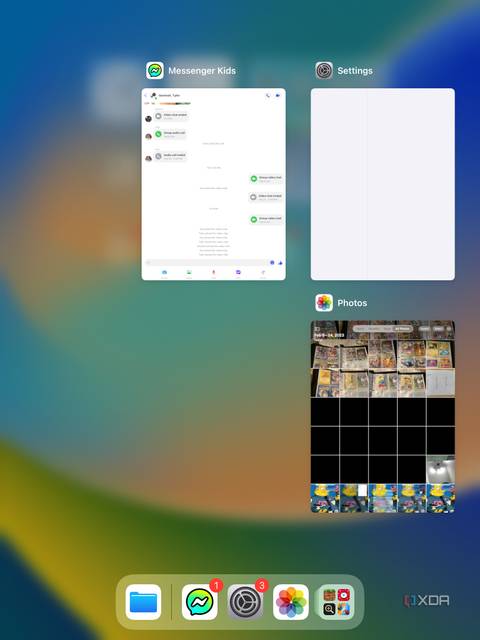Tap the thumbs-up like icon in Messenger Kids

(x=280, y=263)
